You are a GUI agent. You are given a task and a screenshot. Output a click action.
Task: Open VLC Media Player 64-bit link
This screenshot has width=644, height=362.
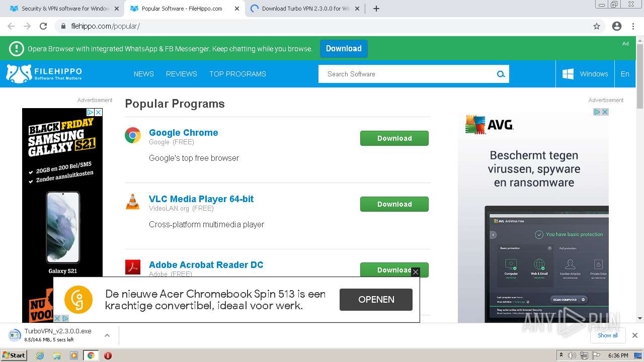[x=201, y=199]
